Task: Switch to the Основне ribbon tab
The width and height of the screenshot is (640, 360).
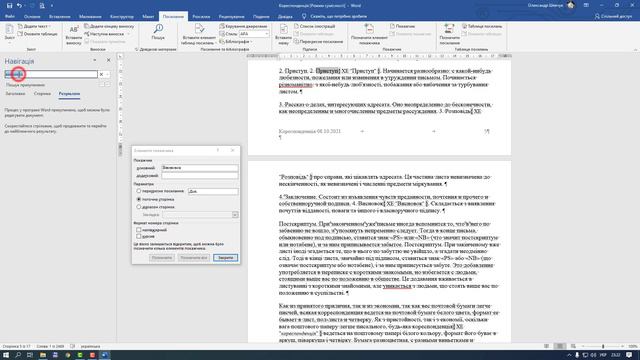Action: [x=32, y=17]
